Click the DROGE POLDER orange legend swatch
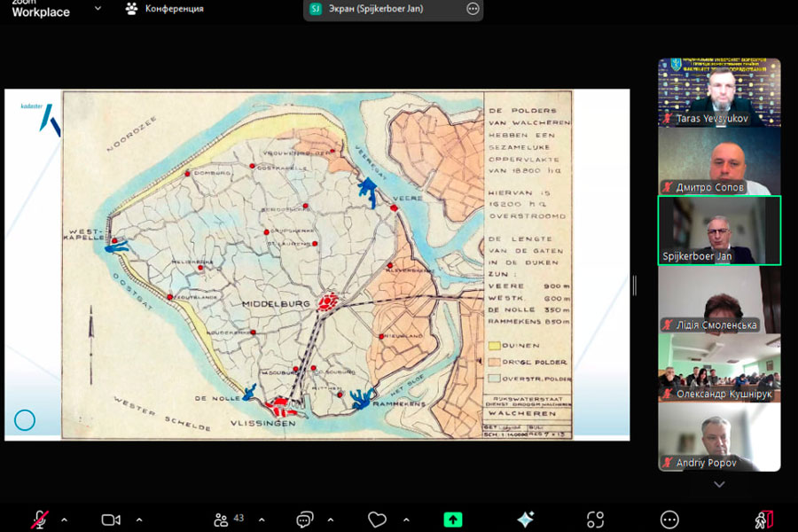 click(x=494, y=362)
